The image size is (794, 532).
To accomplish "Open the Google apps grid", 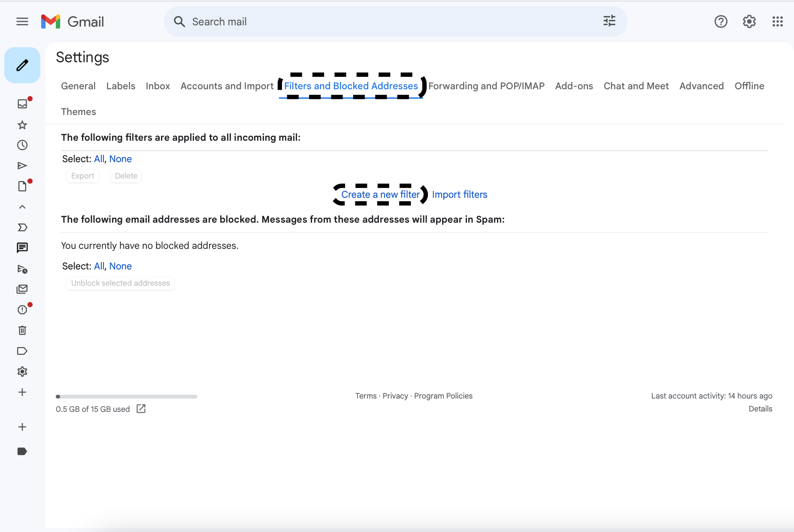I will (x=777, y=21).
